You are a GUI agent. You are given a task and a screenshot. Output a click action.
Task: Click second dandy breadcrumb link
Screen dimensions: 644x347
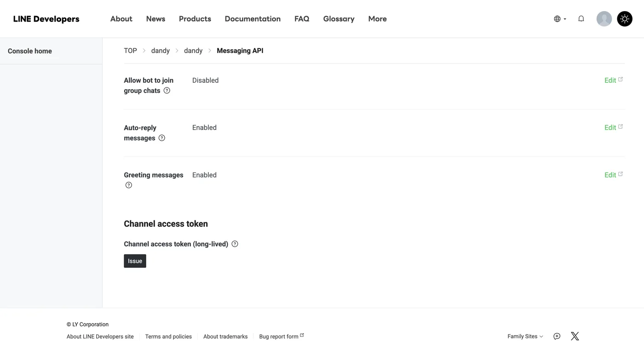(193, 51)
